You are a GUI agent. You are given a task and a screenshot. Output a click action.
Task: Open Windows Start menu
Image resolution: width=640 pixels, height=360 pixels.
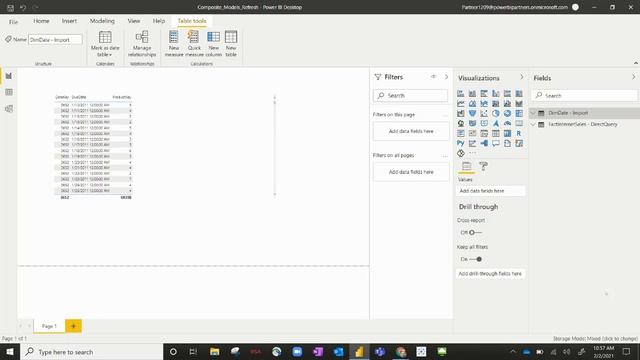[x=10, y=352]
